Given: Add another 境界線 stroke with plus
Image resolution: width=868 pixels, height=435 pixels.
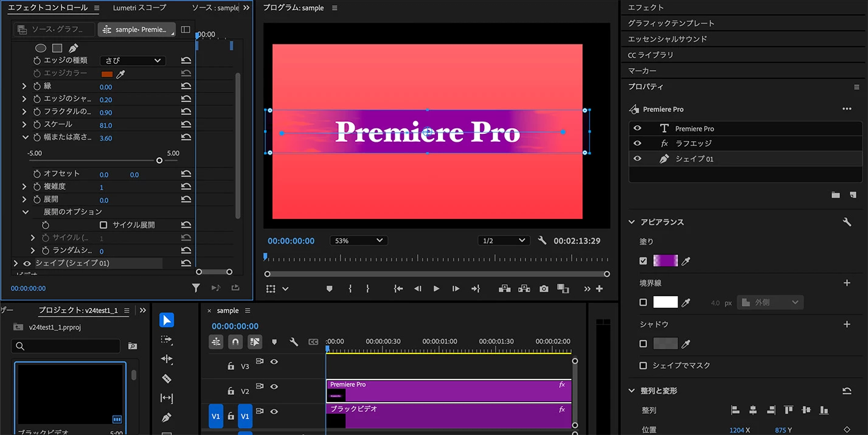Looking at the screenshot, I should 847,283.
